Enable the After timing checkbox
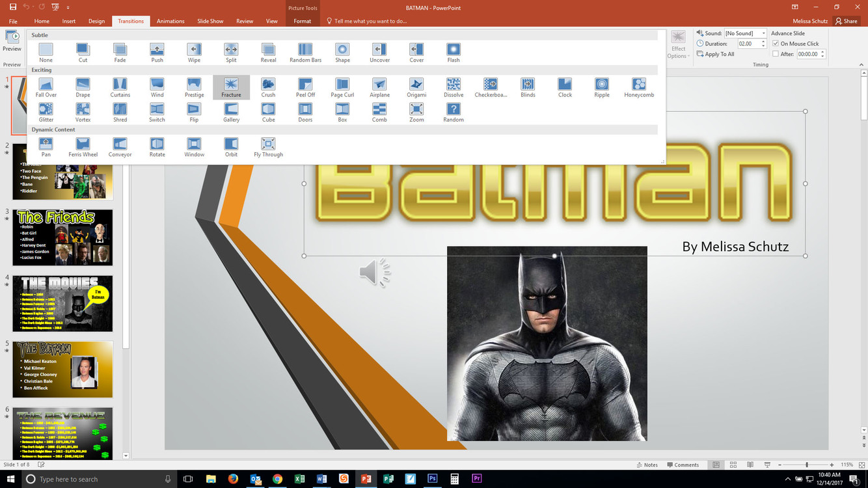 [x=776, y=54]
